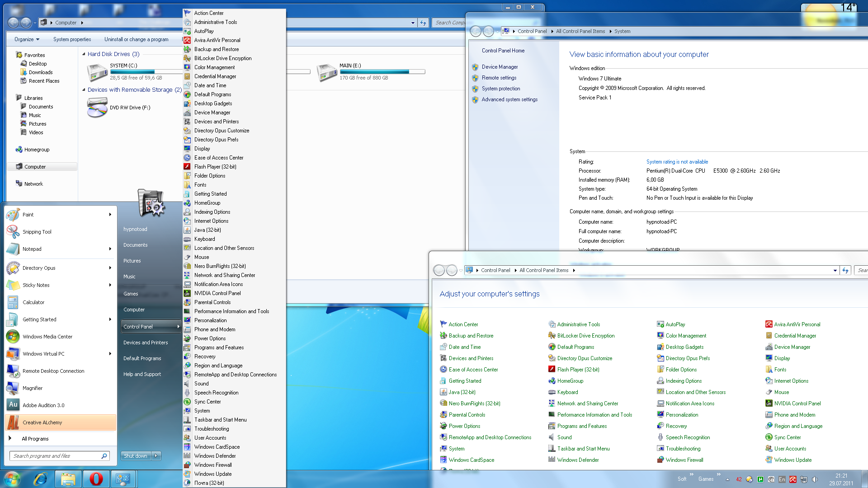This screenshot has width=868, height=488.
Task: Choose Device Manager from the Control Panel flyout
Action: click(212, 113)
